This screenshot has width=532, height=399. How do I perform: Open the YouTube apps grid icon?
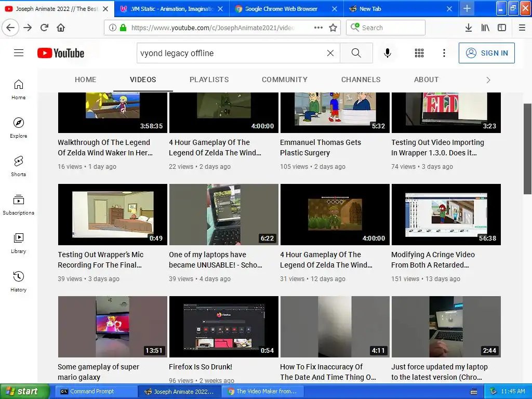[x=419, y=53]
